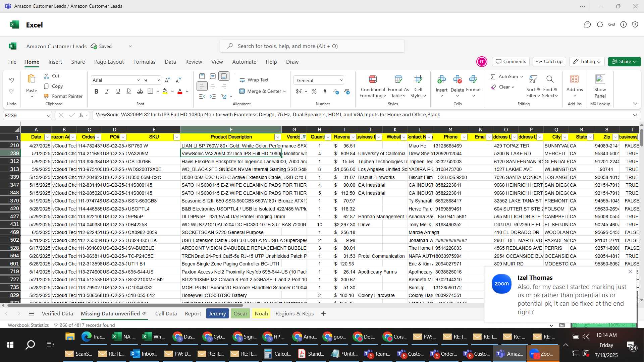Open Date column filter dropdown
Viewport: 644px width, 362px height.
tap(47, 137)
